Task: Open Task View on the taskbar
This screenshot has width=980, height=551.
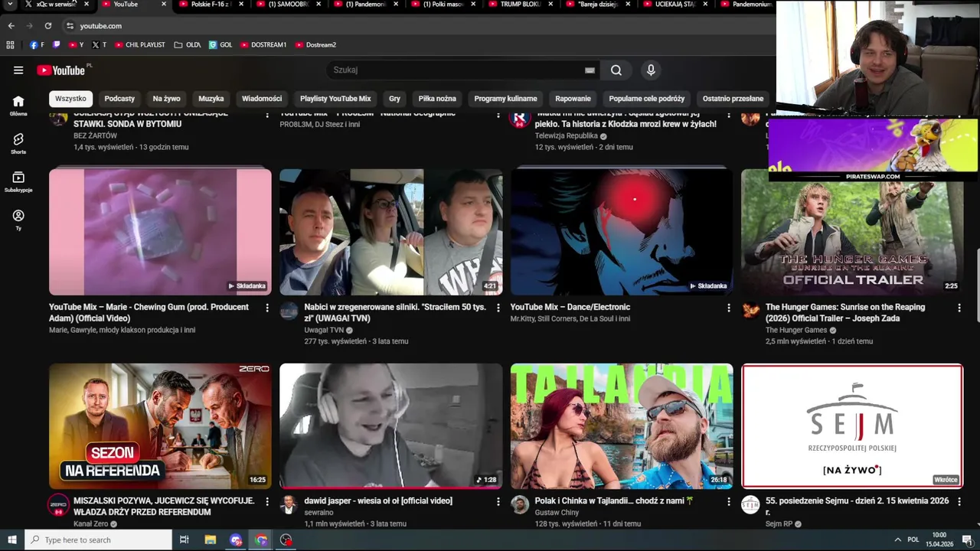Action: [185, 540]
